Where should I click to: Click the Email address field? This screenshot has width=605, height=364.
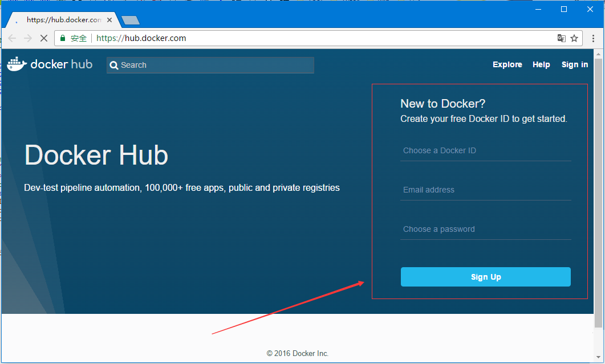tap(486, 190)
